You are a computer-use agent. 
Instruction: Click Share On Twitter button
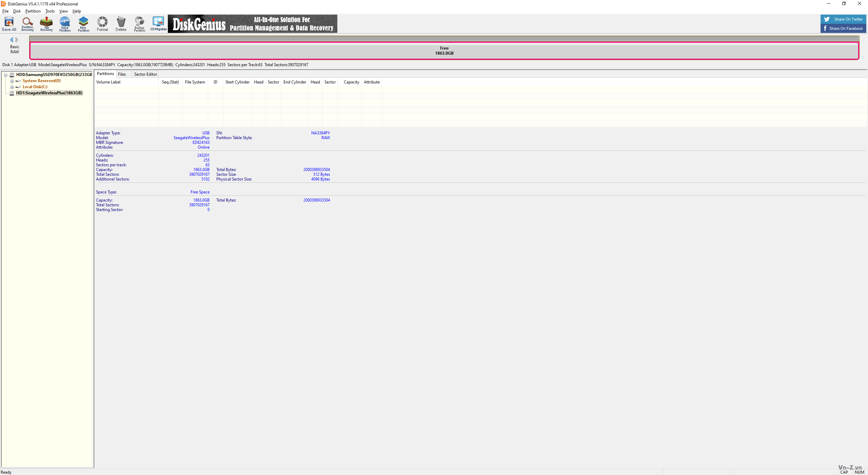(843, 19)
